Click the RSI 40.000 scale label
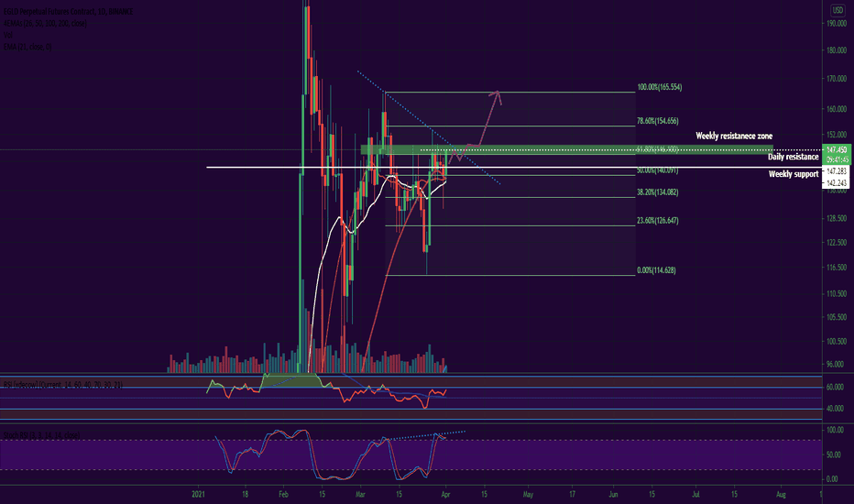The width and height of the screenshot is (854, 504). tap(835, 409)
